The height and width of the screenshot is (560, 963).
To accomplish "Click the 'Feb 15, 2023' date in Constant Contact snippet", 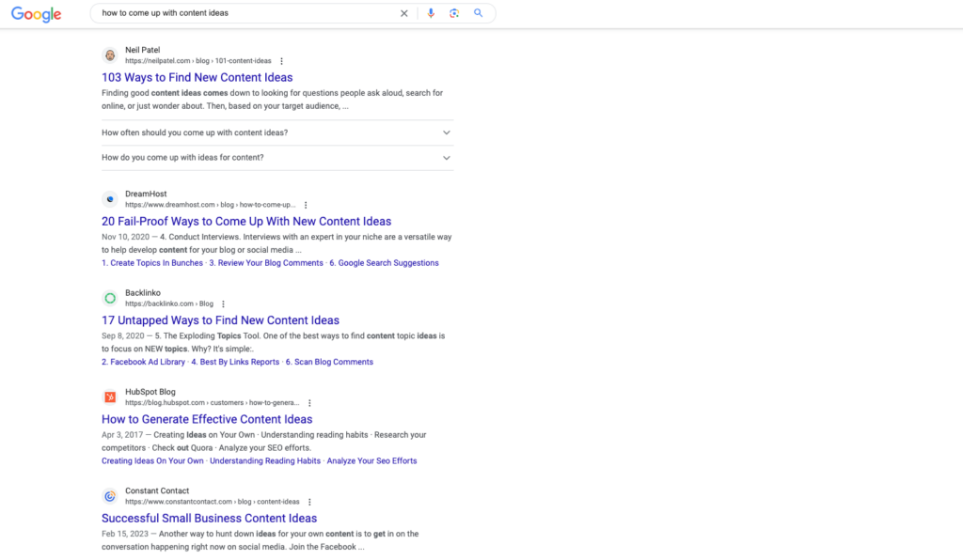I will coord(125,535).
